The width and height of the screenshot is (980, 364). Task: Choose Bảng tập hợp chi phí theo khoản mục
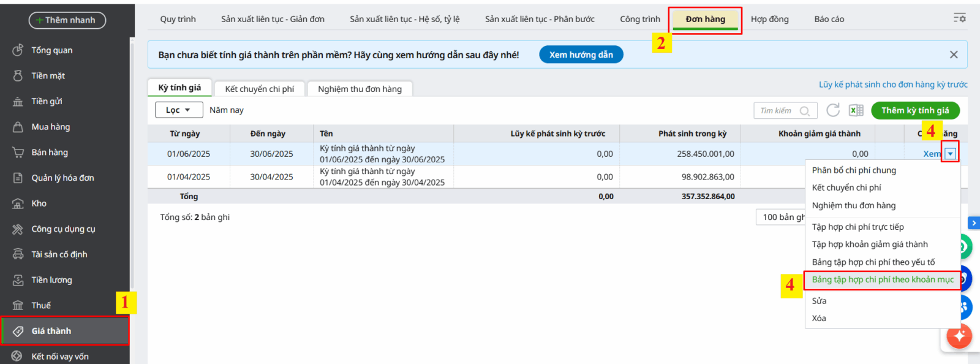pos(882,280)
